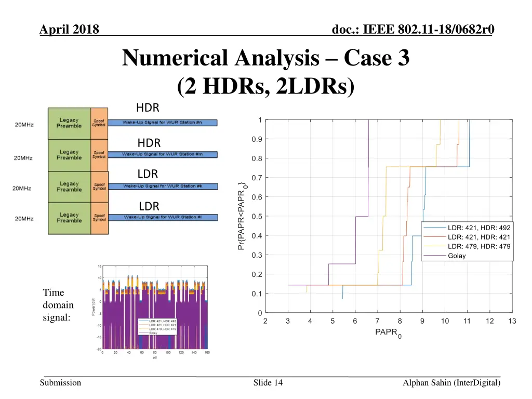532x399 pixels.
Task: Select the "Time domain signal:" caption
Action: coord(58,305)
